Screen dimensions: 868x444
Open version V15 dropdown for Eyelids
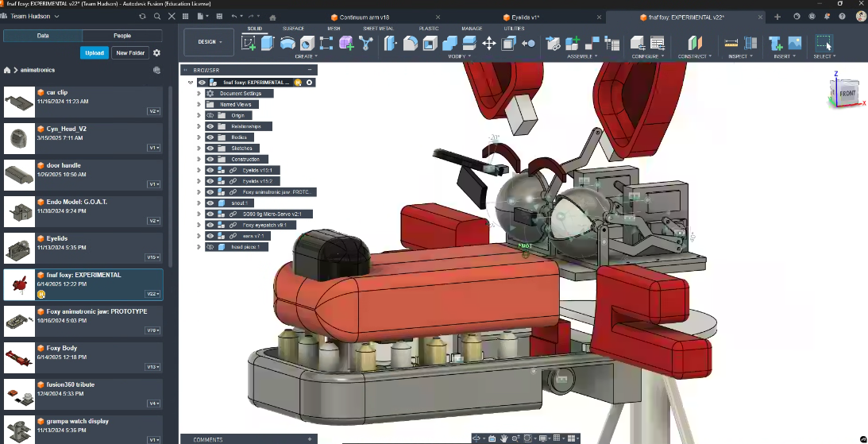[153, 257]
